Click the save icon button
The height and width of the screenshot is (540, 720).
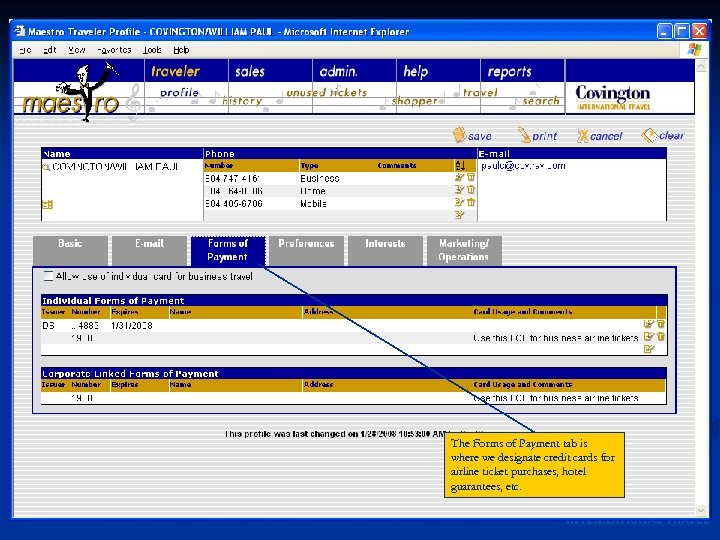click(472, 135)
